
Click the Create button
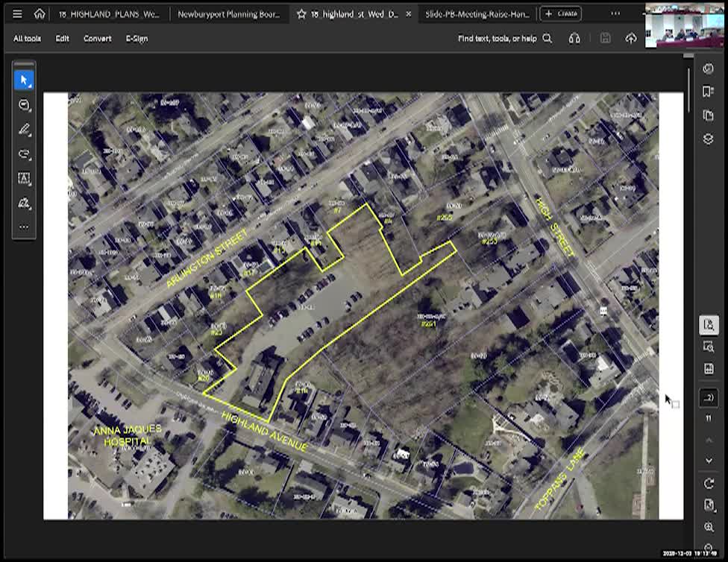[562, 13]
